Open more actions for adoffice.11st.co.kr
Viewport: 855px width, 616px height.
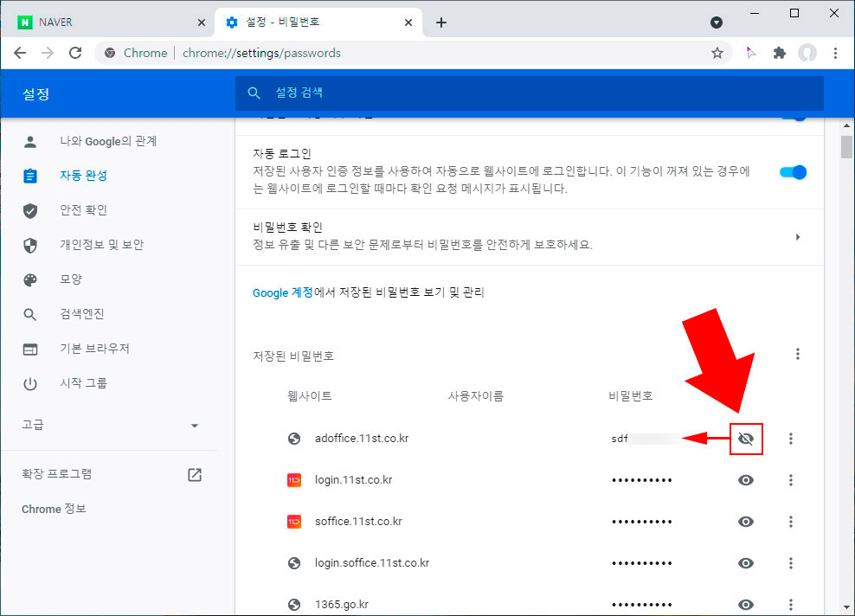(x=791, y=439)
